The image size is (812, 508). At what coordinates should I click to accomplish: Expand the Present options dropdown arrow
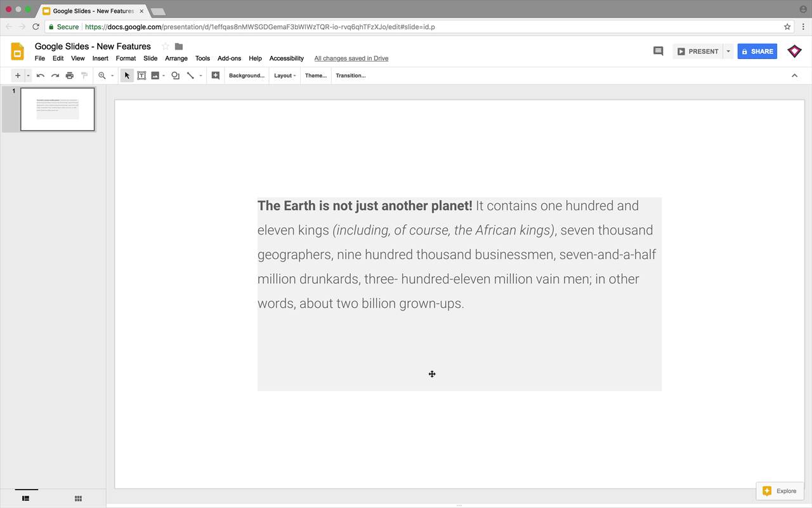point(728,51)
